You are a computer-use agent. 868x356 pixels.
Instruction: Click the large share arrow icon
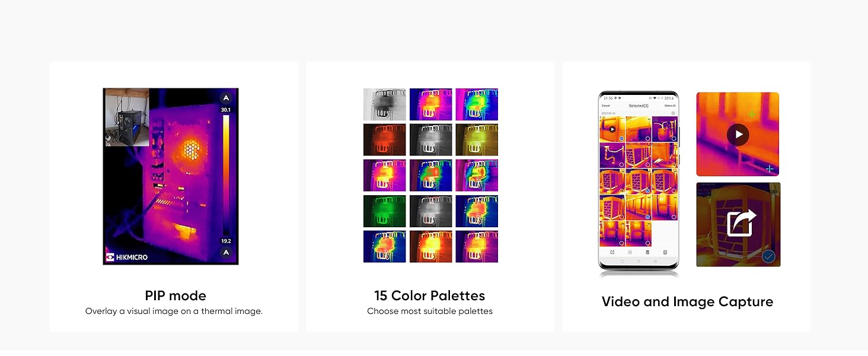tap(741, 223)
